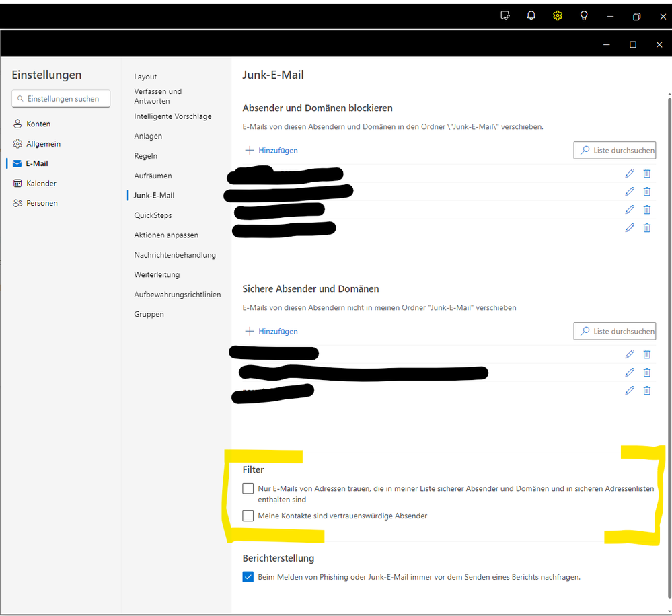Open the Gruppen settings page
This screenshot has height=616, width=672.
[x=149, y=314]
